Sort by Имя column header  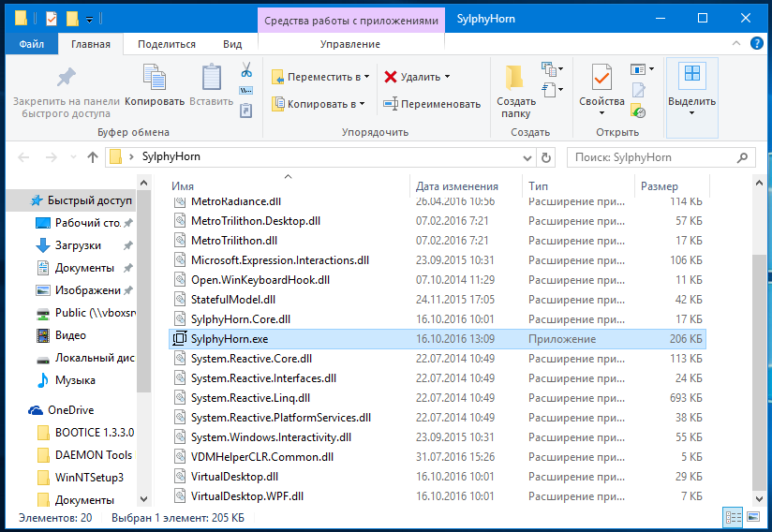pyautogui.click(x=289, y=186)
